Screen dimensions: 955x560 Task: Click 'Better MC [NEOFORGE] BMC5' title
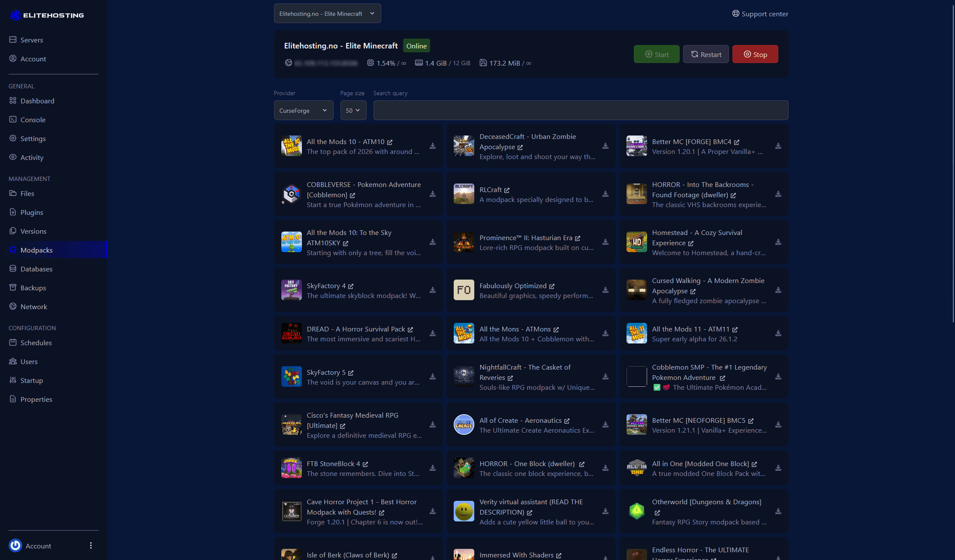(x=699, y=420)
